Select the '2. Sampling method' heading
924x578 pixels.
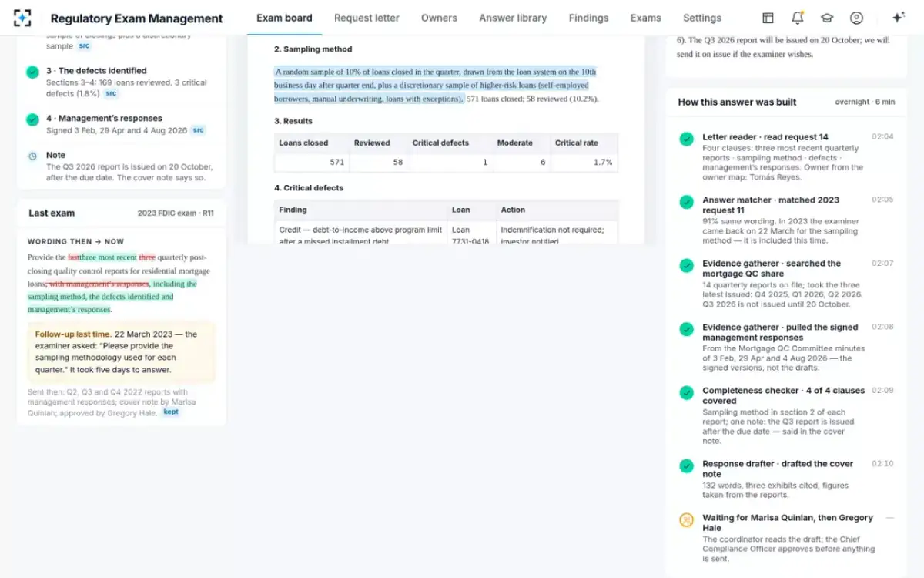point(313,49)
